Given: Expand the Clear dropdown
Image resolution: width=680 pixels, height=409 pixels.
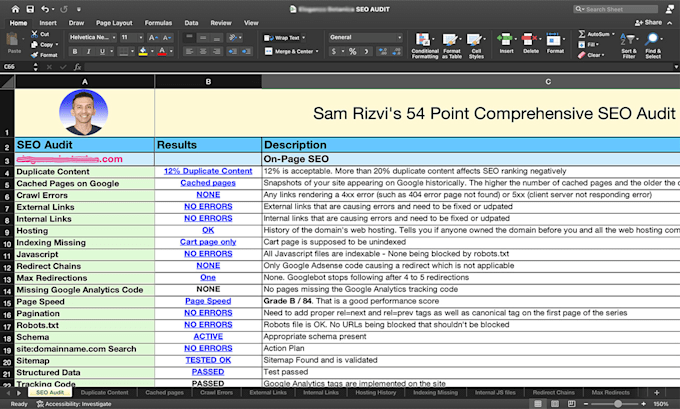Looking at the screenshot, I should coord(603,55).
